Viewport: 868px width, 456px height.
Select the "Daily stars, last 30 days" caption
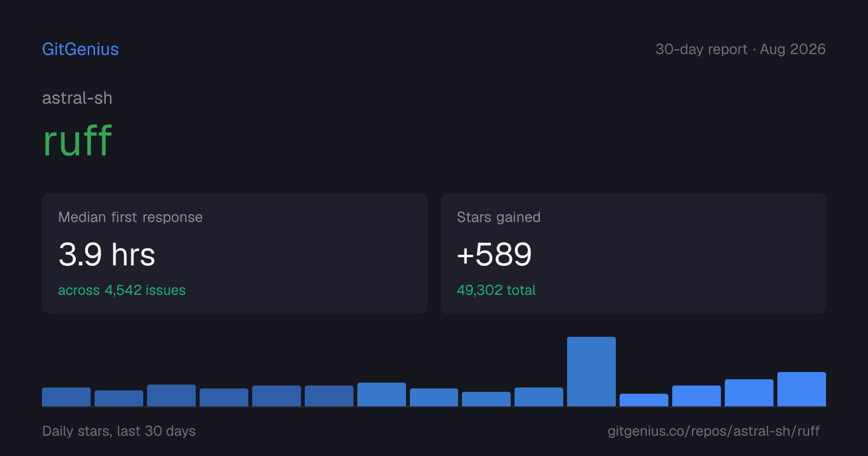point(119,431)
